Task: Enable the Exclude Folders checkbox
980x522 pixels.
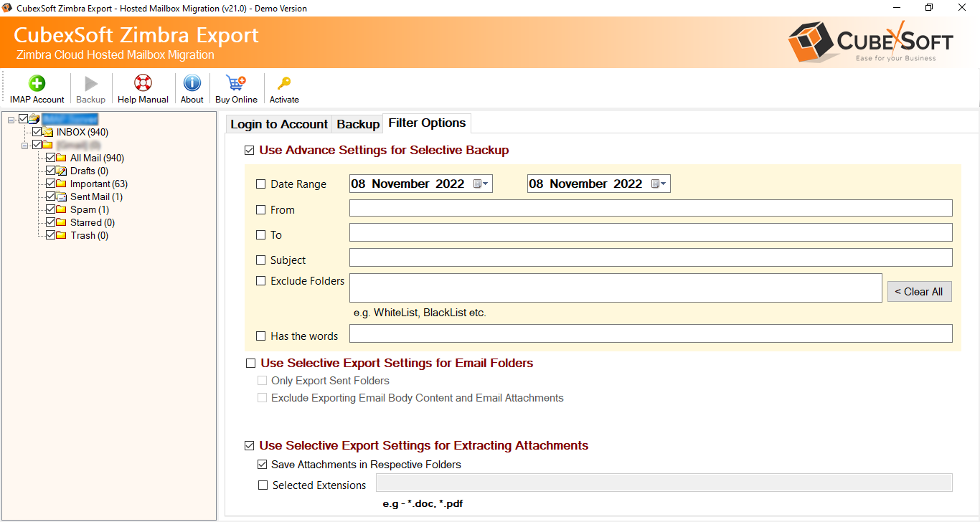Action: click(261, 281)
